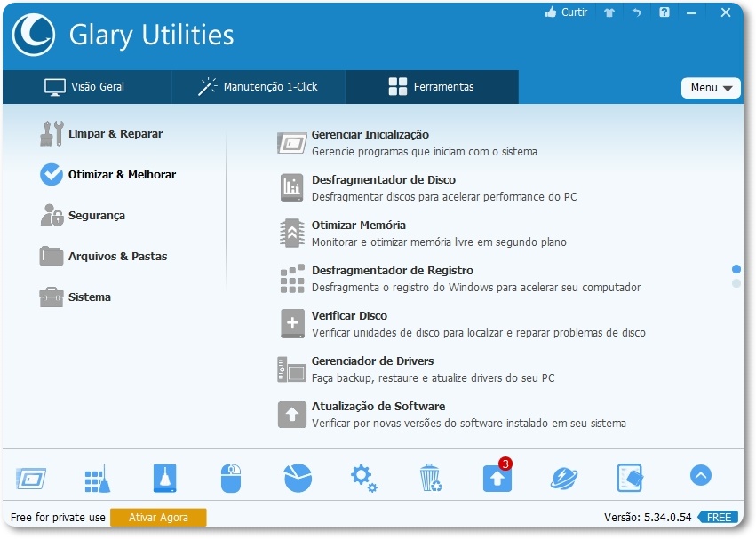This screenshot has width=756, height=539.
Task: Expand the bottom toolbar with up chevron
Action: (x=701, y=475)
